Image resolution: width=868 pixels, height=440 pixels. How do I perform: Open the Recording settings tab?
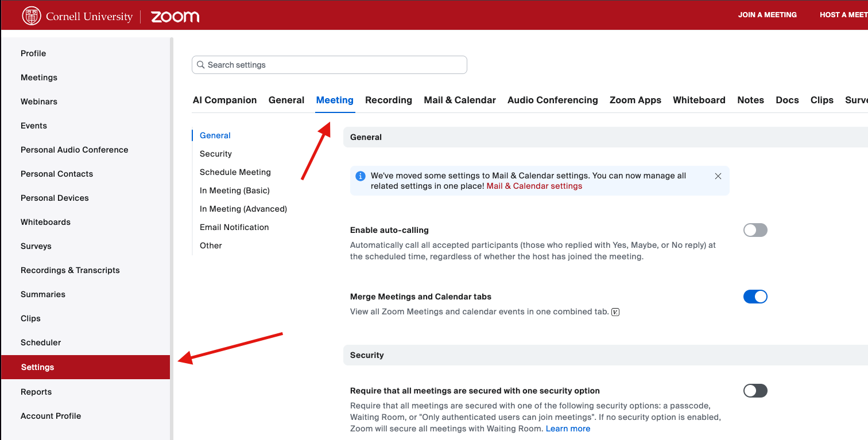(388, 100)
